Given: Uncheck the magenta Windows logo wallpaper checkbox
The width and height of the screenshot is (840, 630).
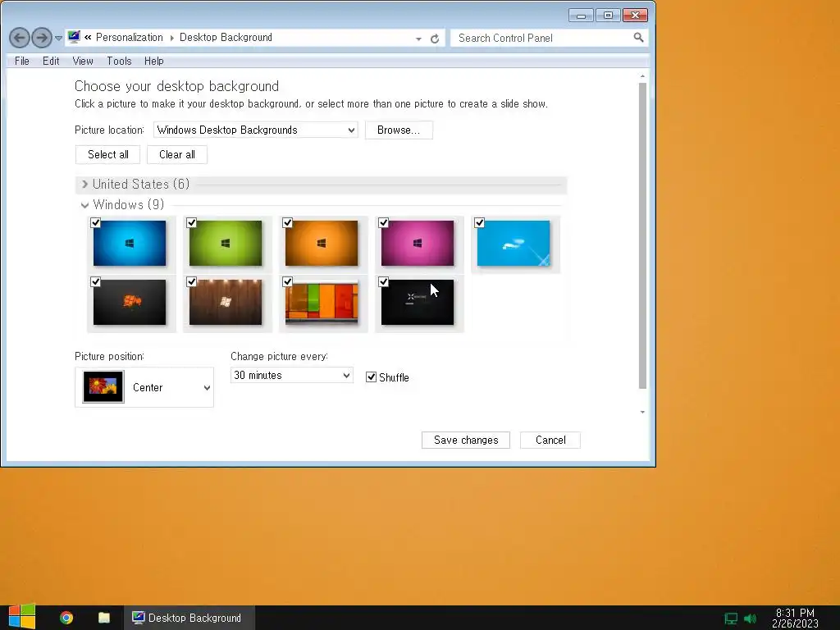Looking at the screenshot, I should pyautogui.click(x=384, y=223).
